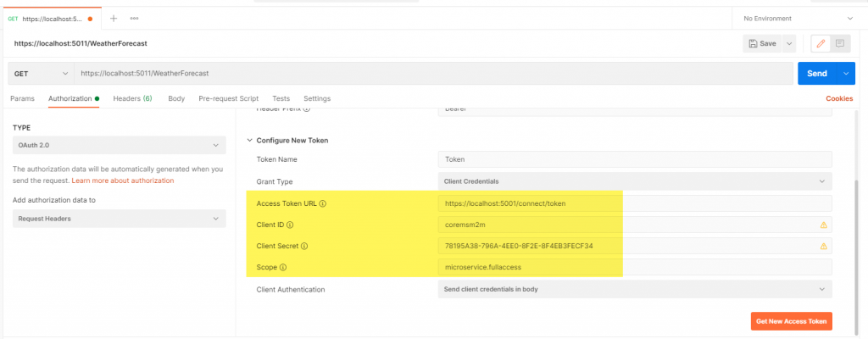The height and width of the screenshot is (339, 868).
Task: Click the Scope input field
Action: [635, 267]
